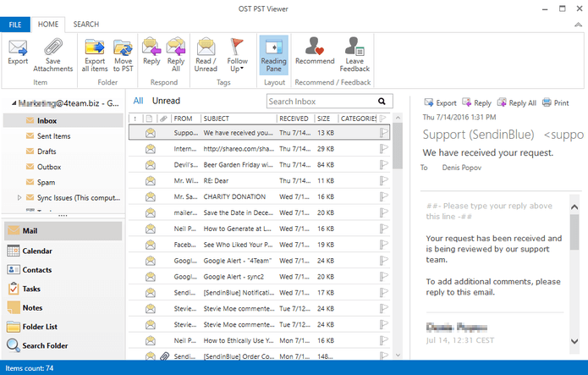Open the Calendar navigation section
Image resolution: width=588 pixels, height=375 pixels.
pos(36,251)
